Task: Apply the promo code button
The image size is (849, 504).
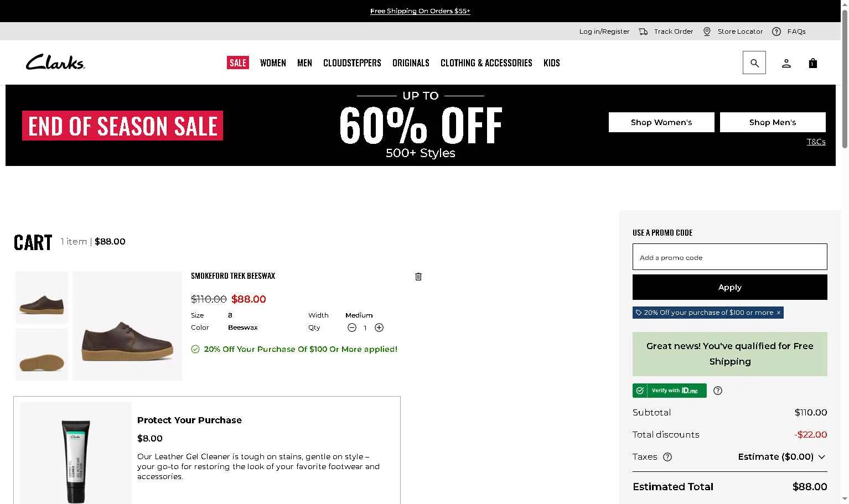Action: click(x=729, y=287)
